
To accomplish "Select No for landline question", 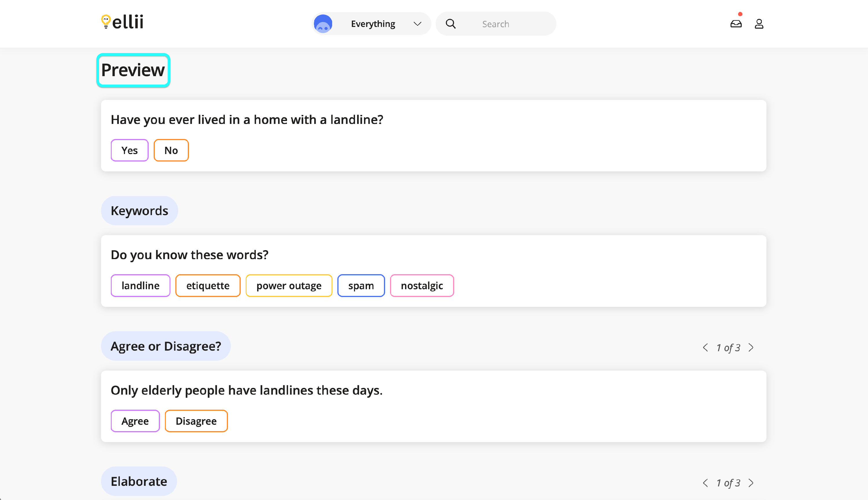I will click(x=171, y=150).
